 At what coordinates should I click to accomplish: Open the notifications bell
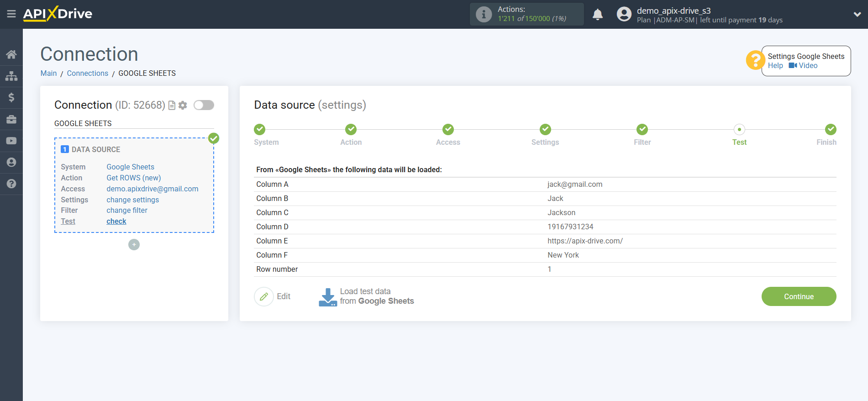tap(598, 15)
